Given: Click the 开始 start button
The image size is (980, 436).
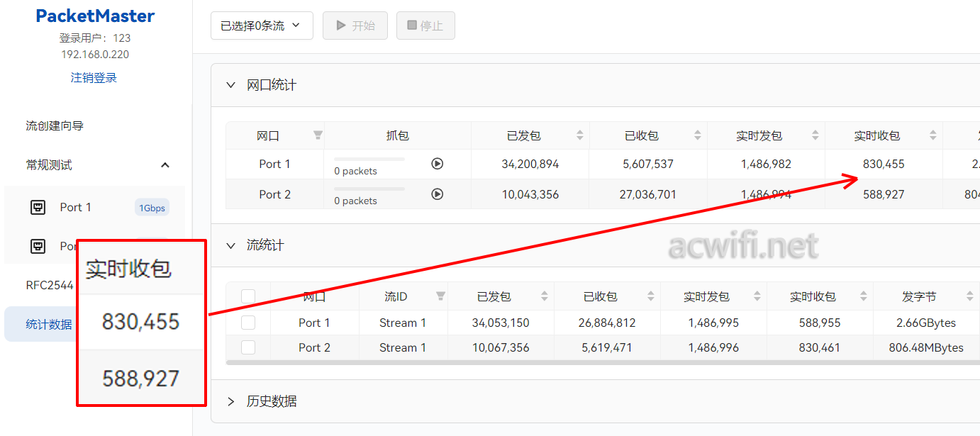Looking at the screenshot, I should [355, 26].
